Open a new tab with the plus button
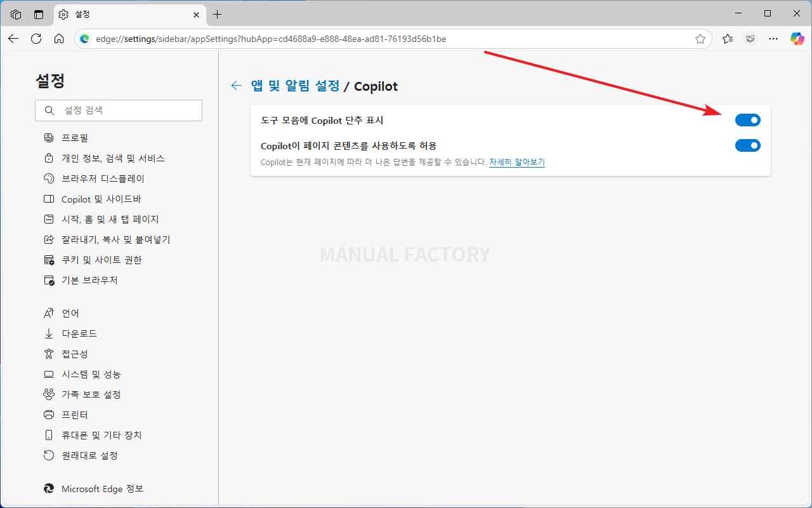Screen dimensions: 812x508 pyautogui.click(x=218, y=14)
